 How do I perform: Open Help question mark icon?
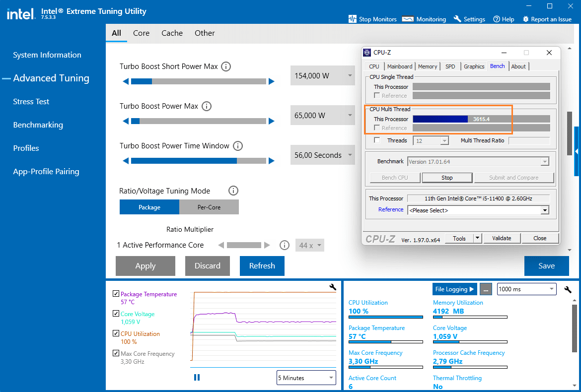pyautogui.click(x=497, y=19)
